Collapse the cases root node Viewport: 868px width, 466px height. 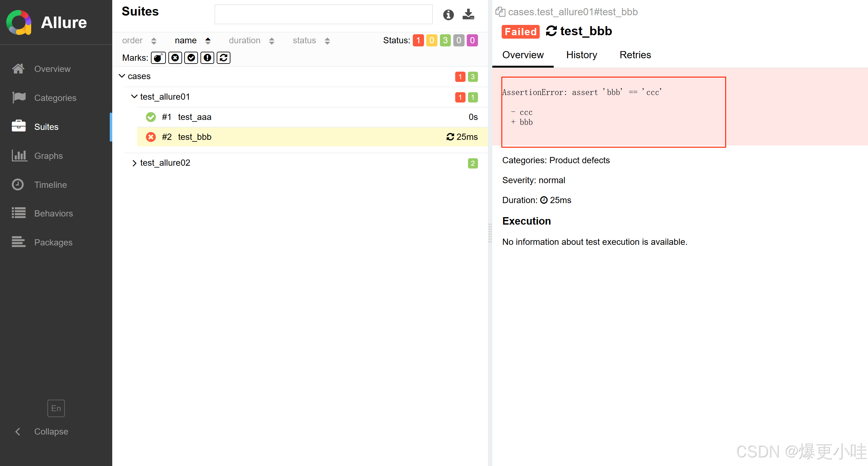(122, 76)
